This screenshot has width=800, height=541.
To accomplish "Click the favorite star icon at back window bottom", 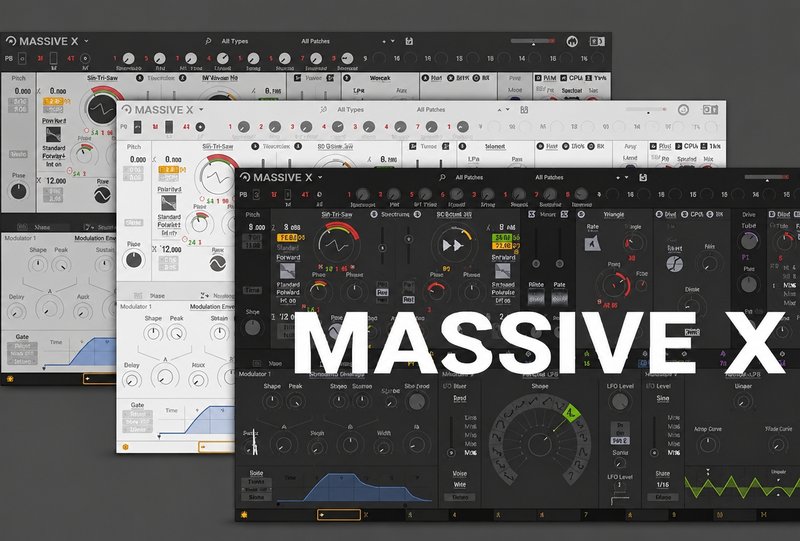I will point(10,379).
